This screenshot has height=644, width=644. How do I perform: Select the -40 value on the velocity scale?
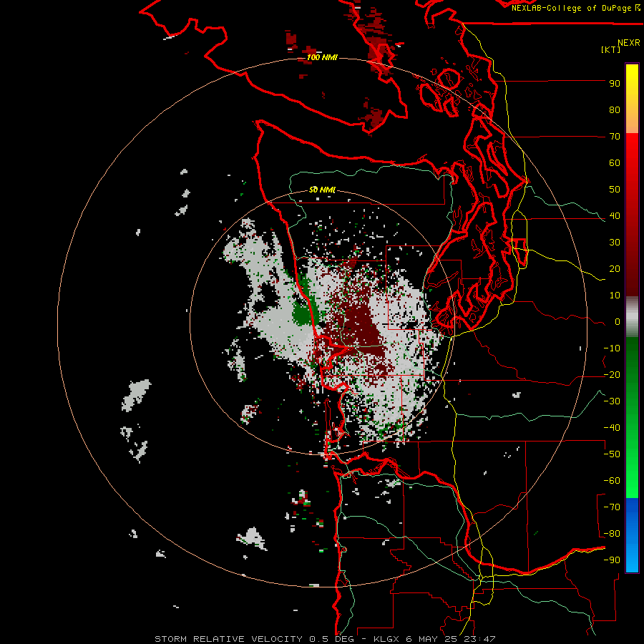point(612,428)
